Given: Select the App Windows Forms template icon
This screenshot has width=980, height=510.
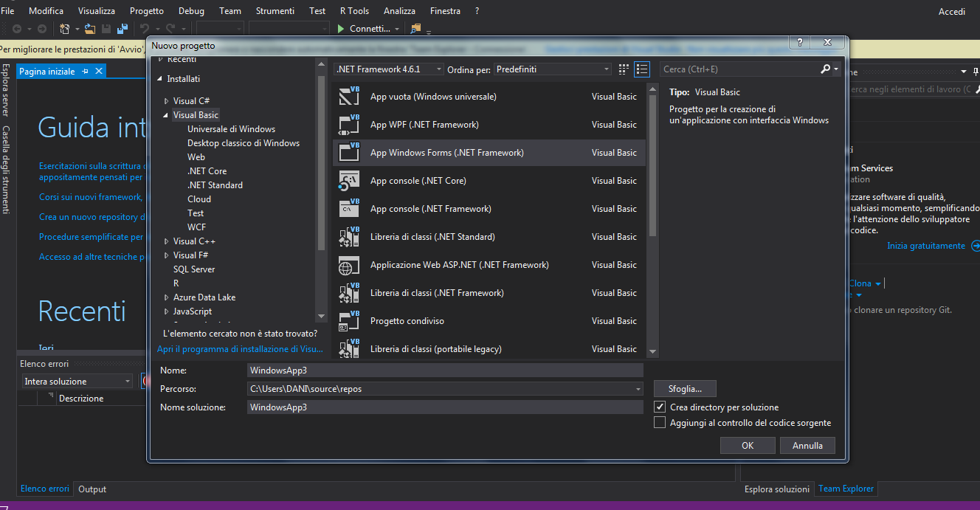Looking at the screenshot, I should [x=348, y=152].
